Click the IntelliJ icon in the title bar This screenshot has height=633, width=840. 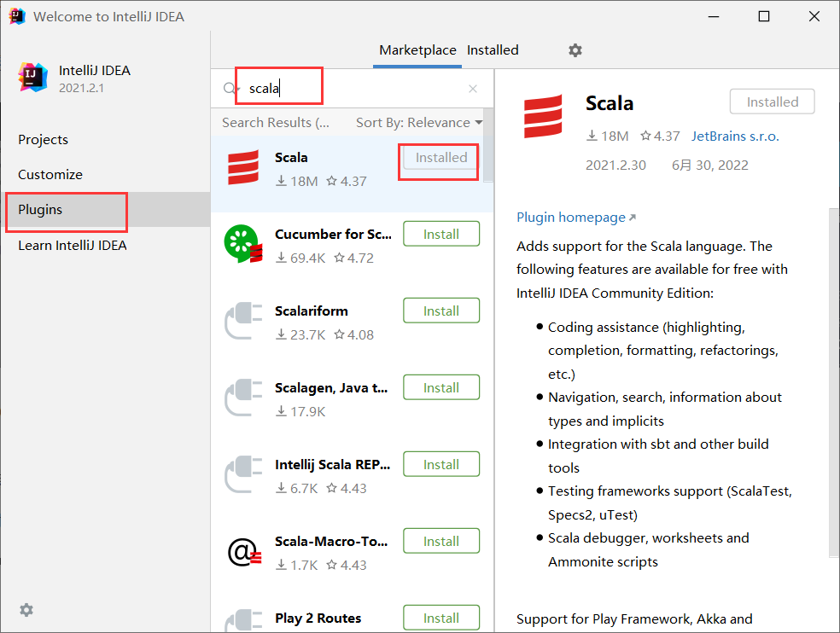coord(17,16)
